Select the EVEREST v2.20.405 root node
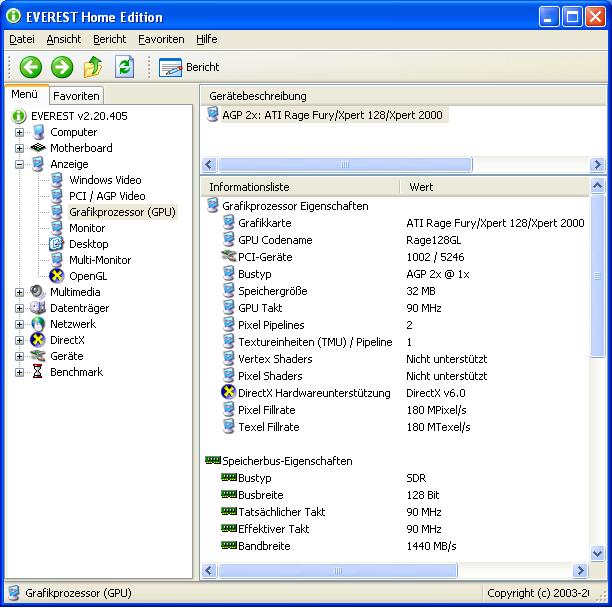The height and width of the screenshot is (608, 612). 79,116
